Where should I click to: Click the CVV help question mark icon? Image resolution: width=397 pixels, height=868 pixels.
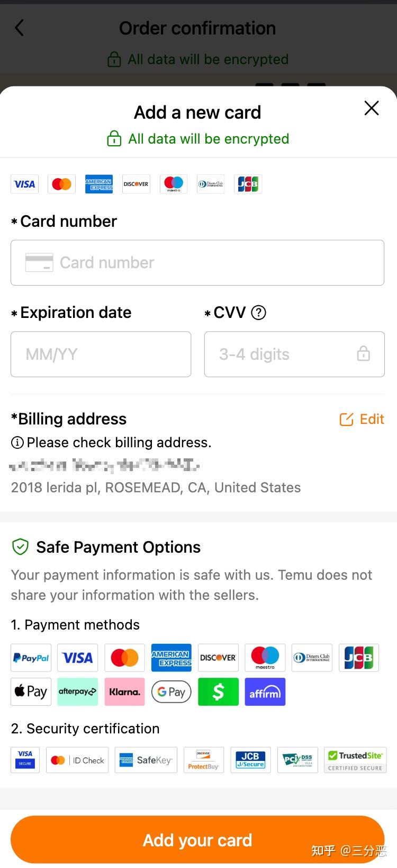click(258, 313)
